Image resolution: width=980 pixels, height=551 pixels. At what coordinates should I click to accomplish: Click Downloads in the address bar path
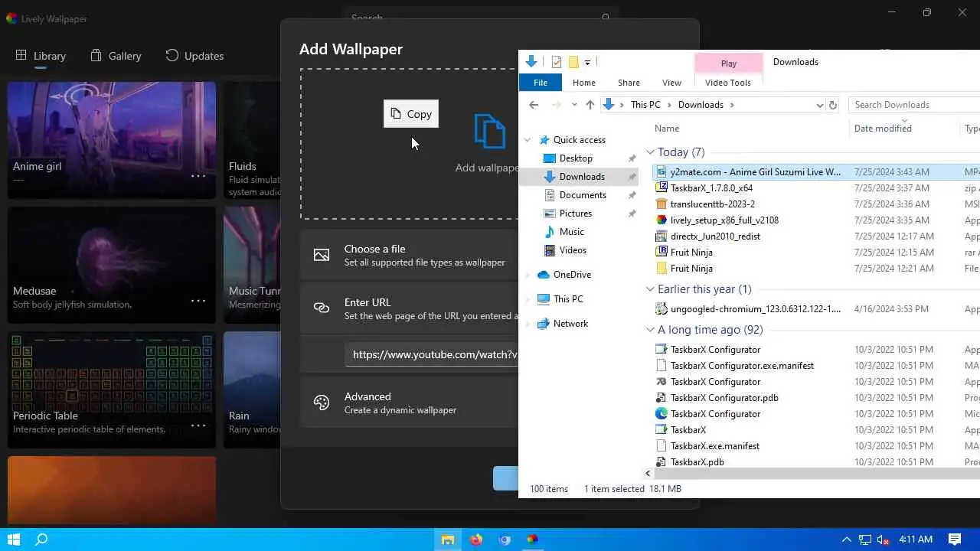(700, 105)
